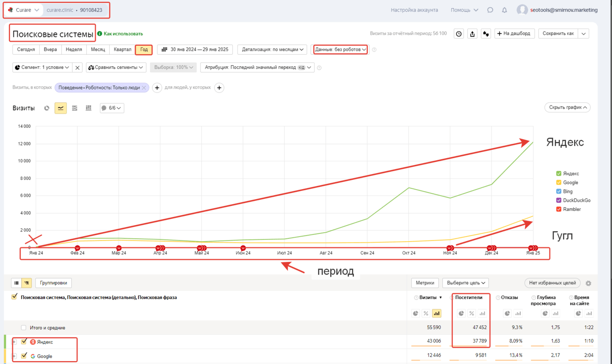Select the Вчера period tab

[50, 49]
